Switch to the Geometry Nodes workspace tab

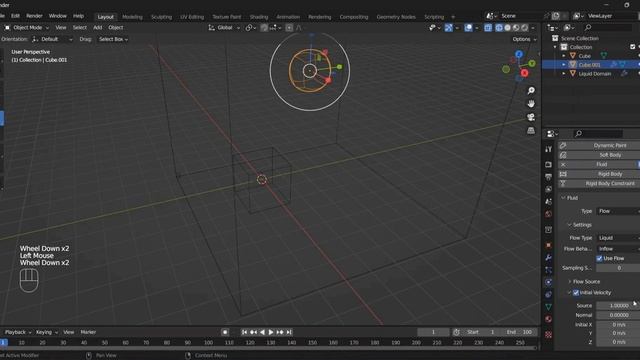coord(396,17)
